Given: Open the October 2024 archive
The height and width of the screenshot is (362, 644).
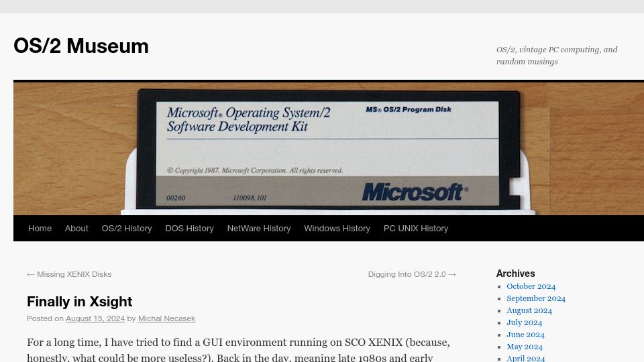Looking at the screenshot, I should tap(531, 286).
